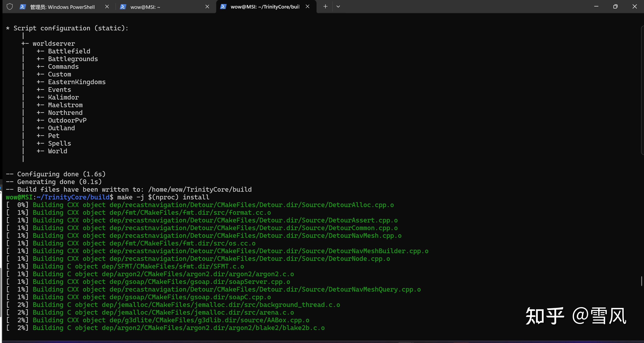This screenshot has height=343, width=644.
Task: Click the 'Configuring done (1.6s)' line
Action: pos(56,174)
